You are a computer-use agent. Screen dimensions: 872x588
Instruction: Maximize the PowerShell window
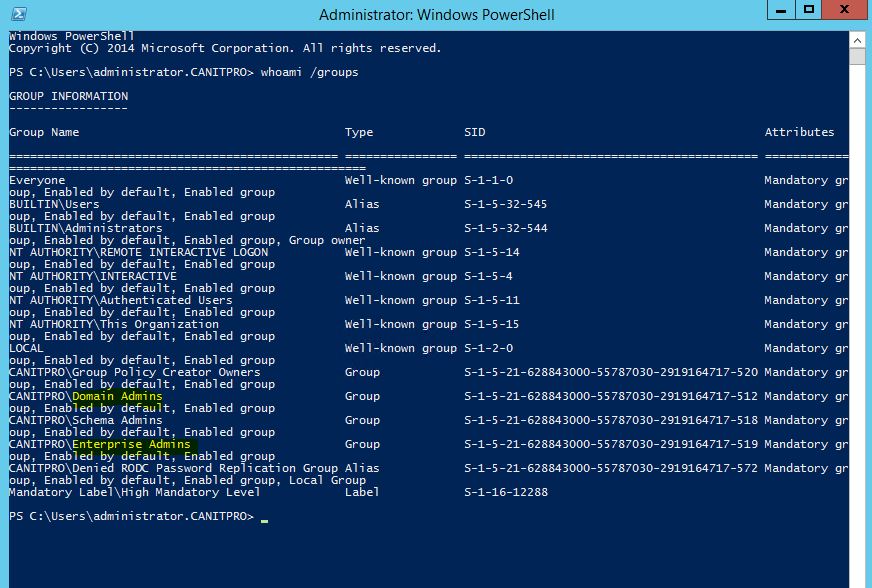click(x=809, y=10)
